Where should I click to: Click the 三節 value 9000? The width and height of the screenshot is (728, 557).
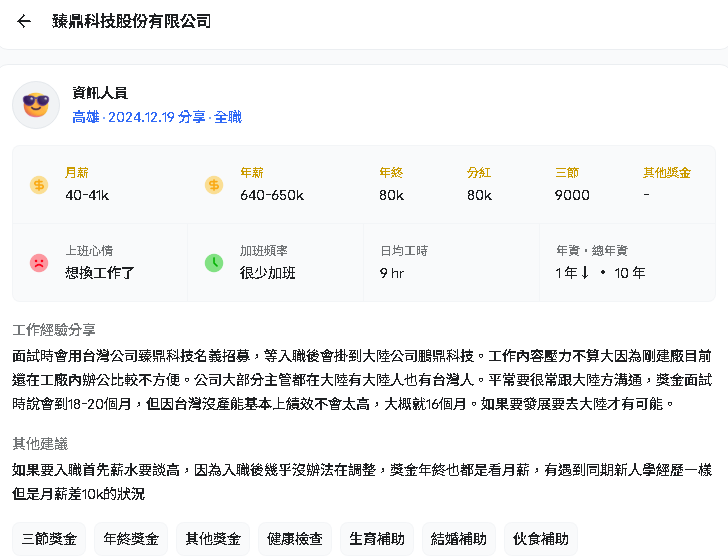[x=572, y=195]
